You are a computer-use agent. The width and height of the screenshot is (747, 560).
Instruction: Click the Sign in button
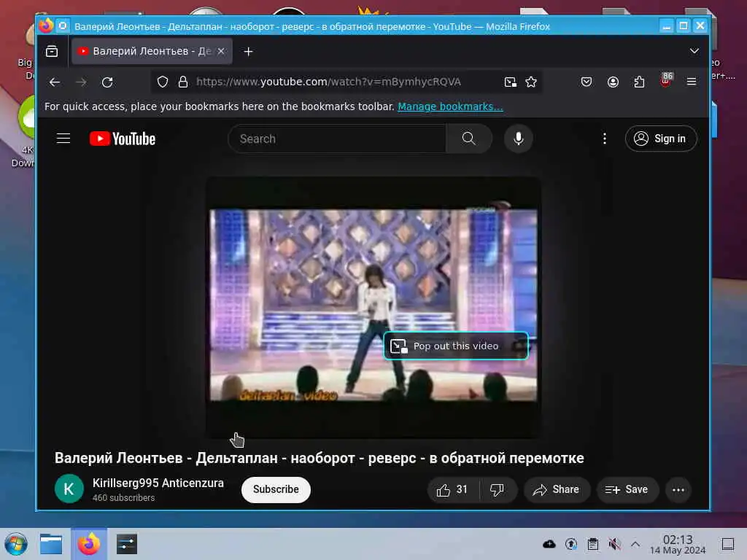point(661,139)
